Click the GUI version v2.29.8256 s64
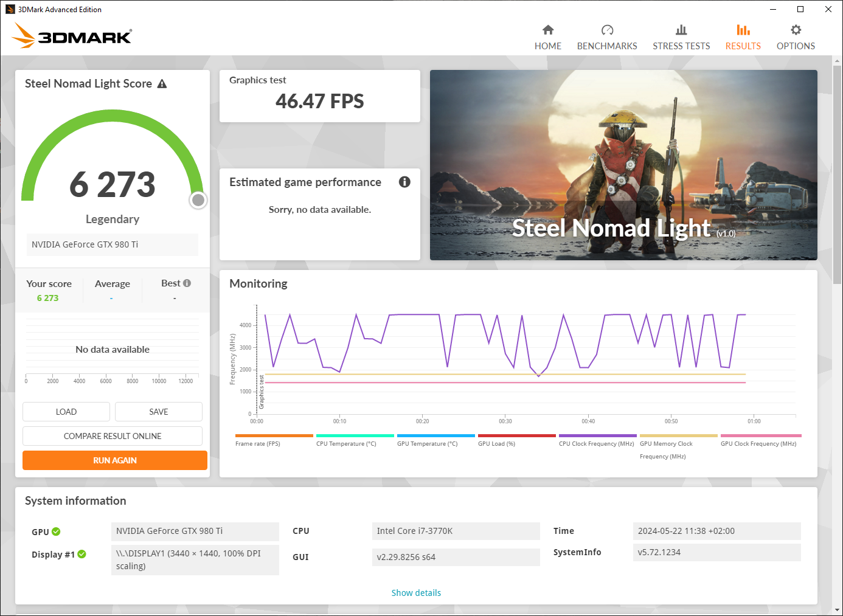This screenshot has width=843, height=616. tap(456, 557)
